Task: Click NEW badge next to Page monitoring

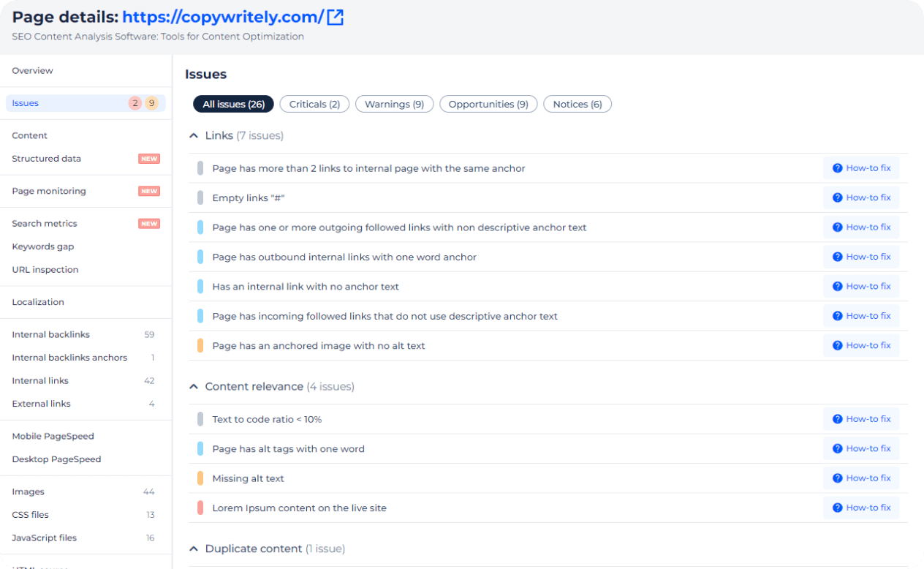Action: (149, 191)
